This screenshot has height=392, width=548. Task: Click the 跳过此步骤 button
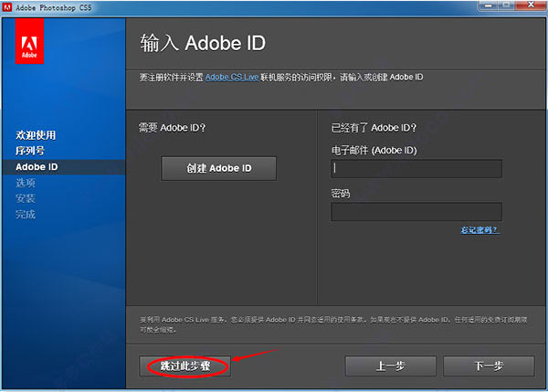click(184, 366)
